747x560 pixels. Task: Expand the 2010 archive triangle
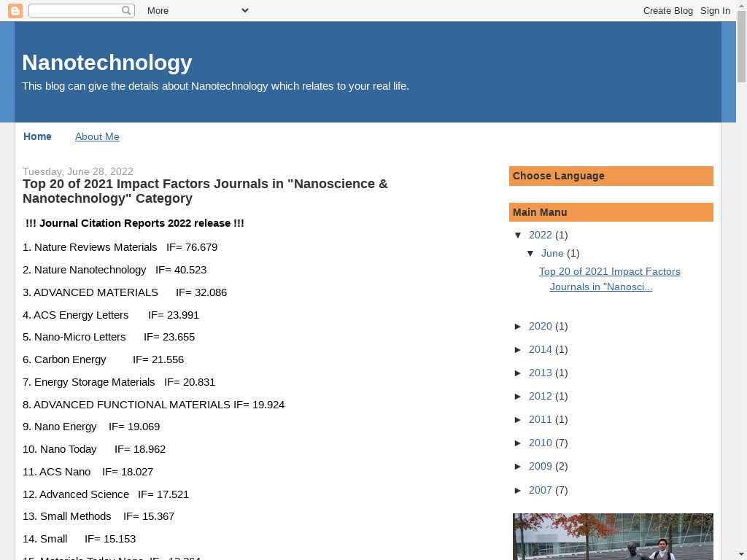click(519, 443)
